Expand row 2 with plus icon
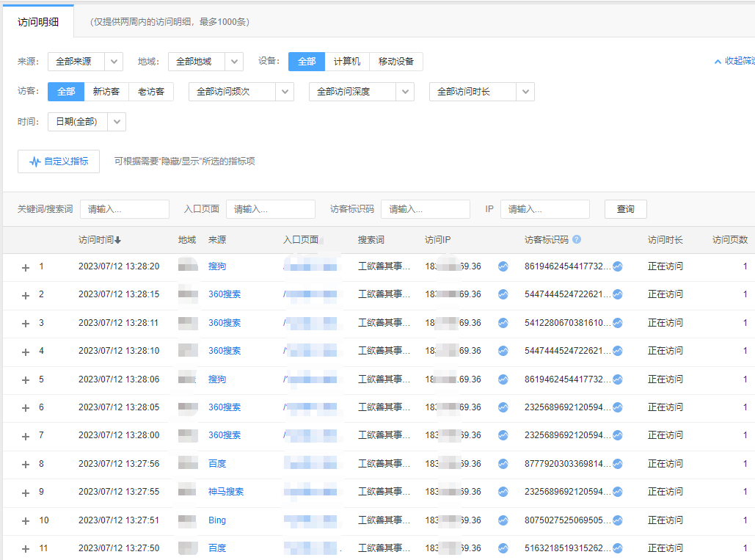The height and width of the screenshot is (560, 755). 26,295
